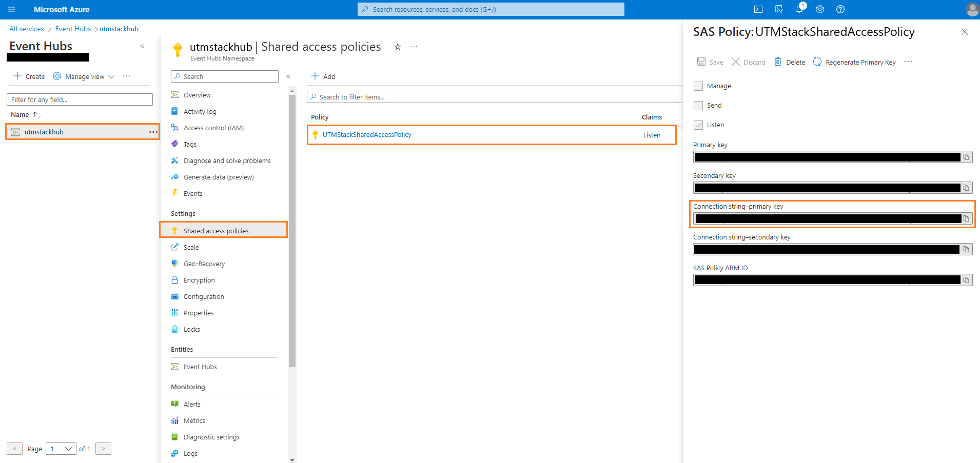Focus the global Azure search bar
The height and width of the screenshot is (463, 980).
pyautogui.click(x=491, y=9)
